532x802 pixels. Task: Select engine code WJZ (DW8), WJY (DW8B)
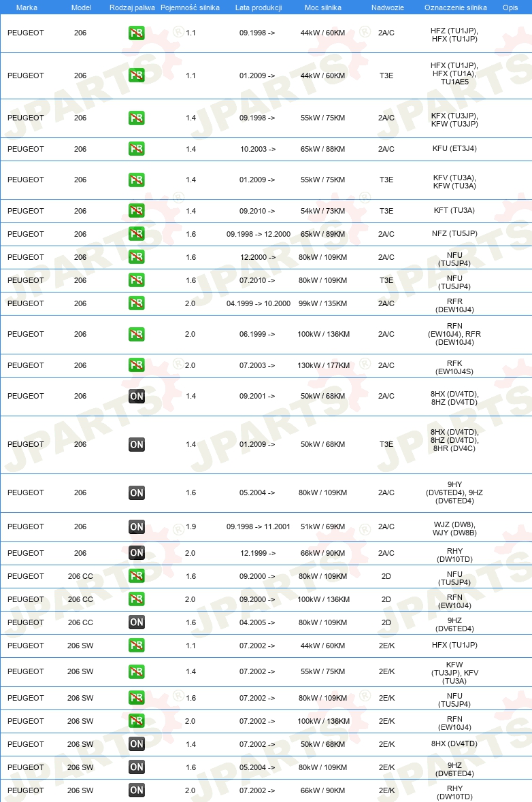(x=454, y=529)
